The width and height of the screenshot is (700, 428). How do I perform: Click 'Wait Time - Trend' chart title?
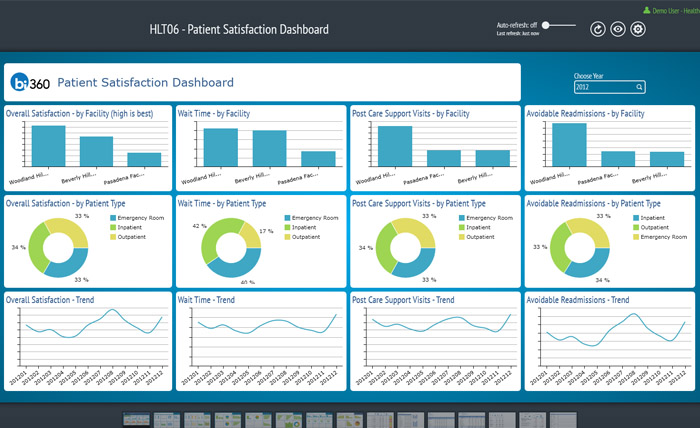coord(206,300)
